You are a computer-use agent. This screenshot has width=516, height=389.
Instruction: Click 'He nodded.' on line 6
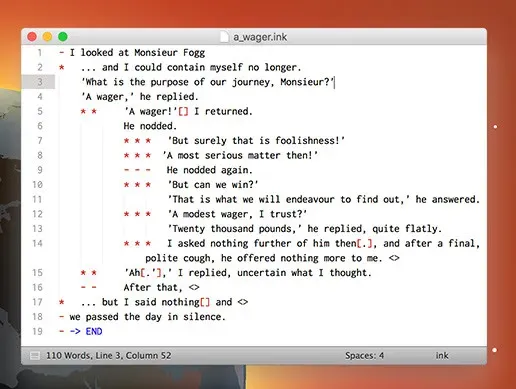(x=150, y=126)
